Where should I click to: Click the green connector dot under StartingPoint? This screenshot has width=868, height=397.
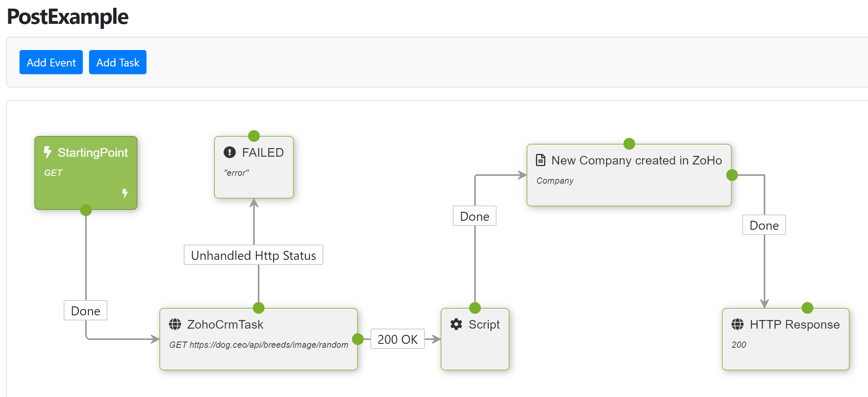[x=86, y=210]
